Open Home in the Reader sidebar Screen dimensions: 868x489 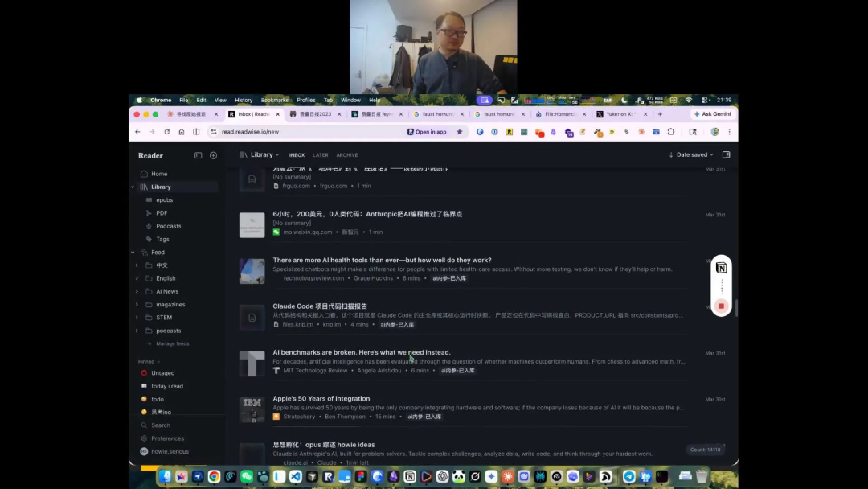(x=159, y=174)
